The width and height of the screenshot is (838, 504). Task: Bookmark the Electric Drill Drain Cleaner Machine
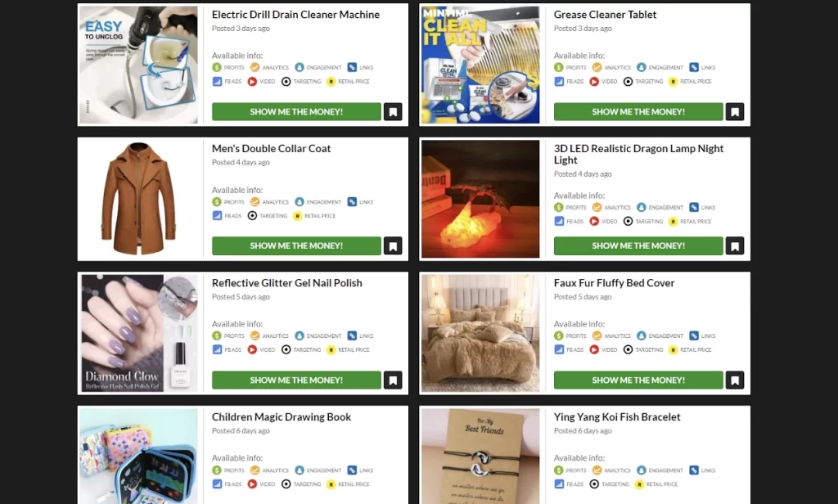pyautogui.click(x=393, y=112)
